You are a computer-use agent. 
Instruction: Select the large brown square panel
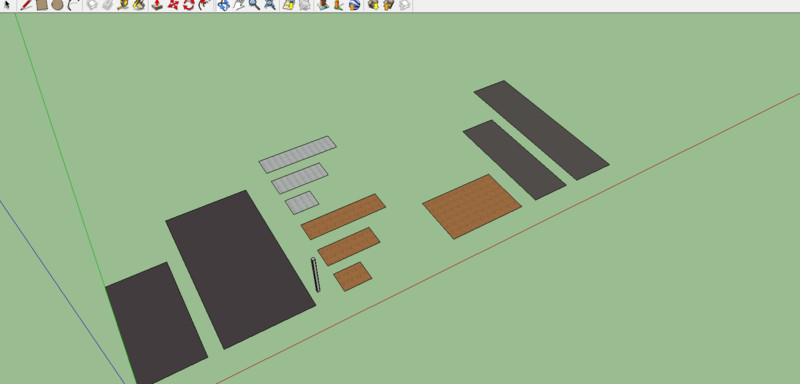pyautogui.click(x=472, y=207)
